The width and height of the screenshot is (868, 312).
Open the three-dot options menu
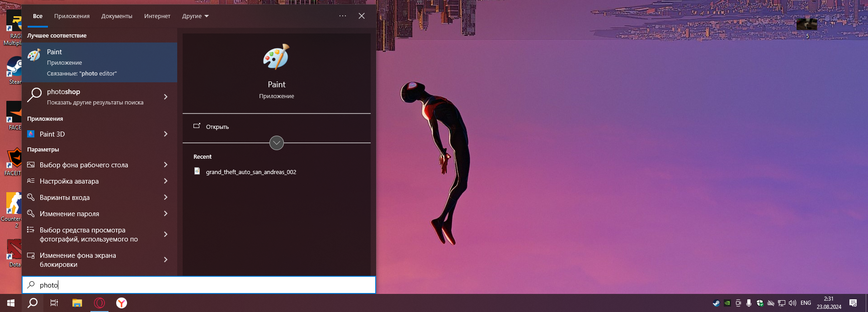point(343,16)
